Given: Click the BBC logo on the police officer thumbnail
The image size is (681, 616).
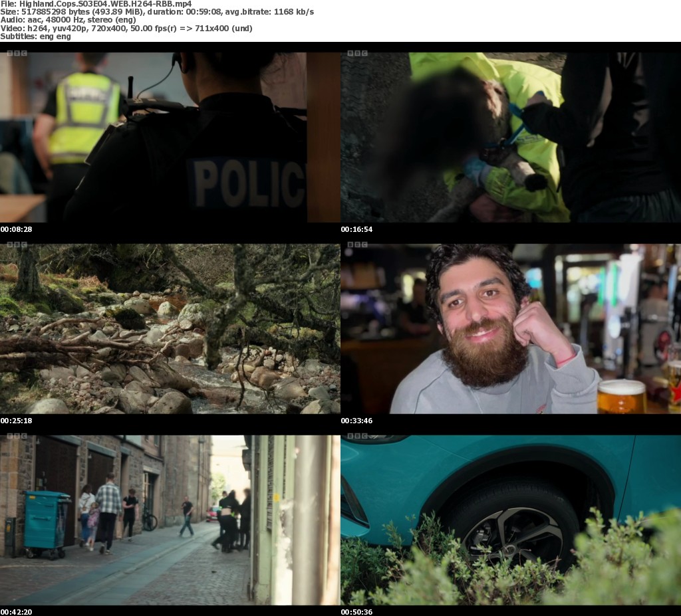Looking at the screenshot, I should tap(17, 53).
